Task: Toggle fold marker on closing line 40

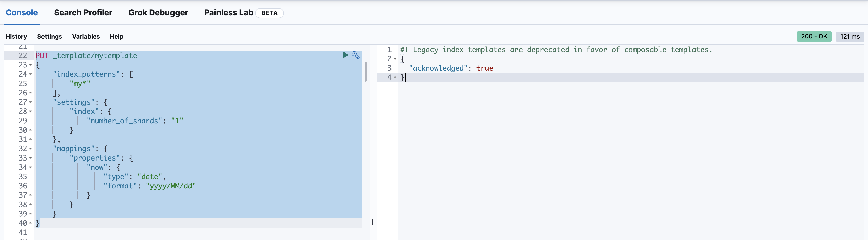Action: click(x=30, y=223)
